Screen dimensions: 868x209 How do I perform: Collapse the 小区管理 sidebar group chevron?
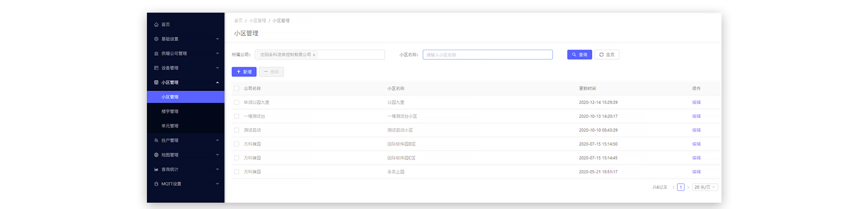coord(217,83)
